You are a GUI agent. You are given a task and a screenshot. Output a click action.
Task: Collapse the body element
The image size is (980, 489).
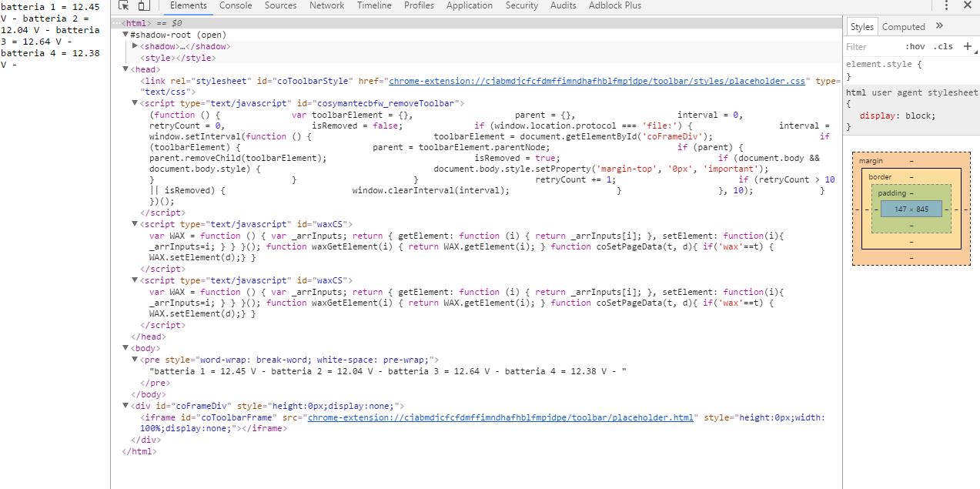125,348
